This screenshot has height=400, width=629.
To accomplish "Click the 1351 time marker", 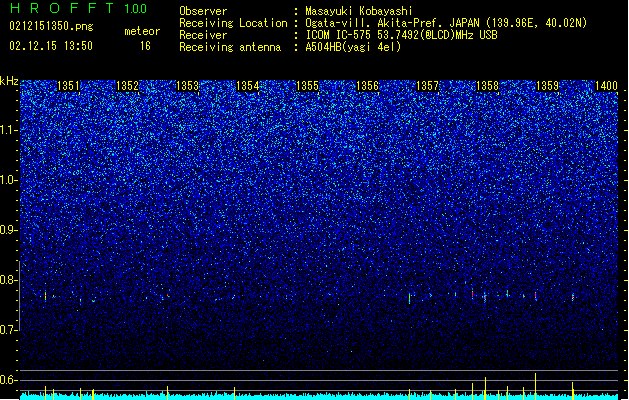I will (69, 86).
